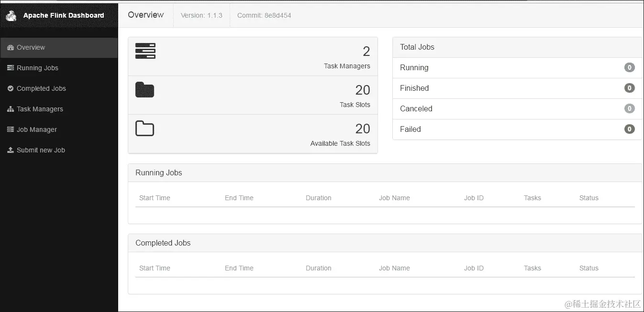Image resolution: width=644 pixels, height=312 pixels.
Task: Go to Completed Jobs in sidebar
Action: pos(41,88)
